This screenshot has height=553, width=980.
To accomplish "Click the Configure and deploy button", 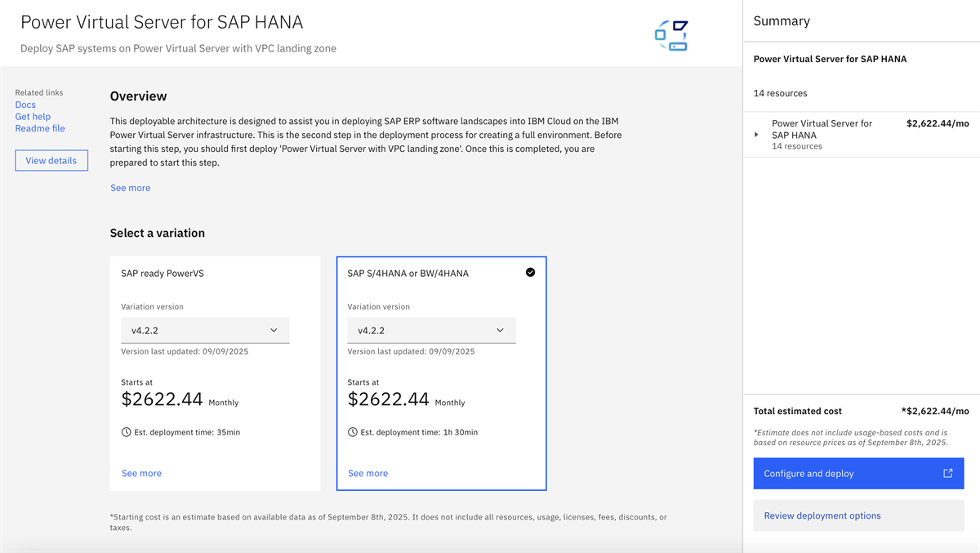I will coord(849,474).
